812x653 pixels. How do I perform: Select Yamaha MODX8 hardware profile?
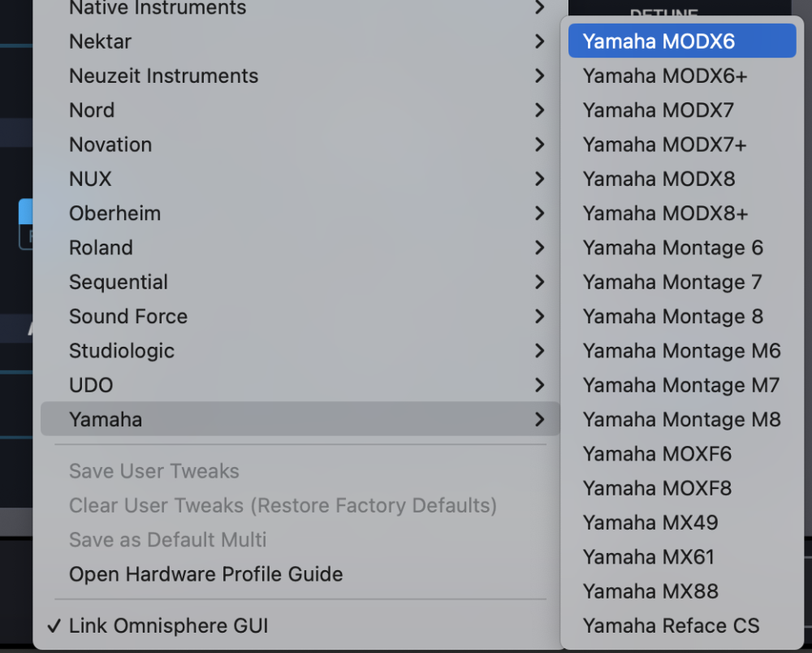click(659, 179)
